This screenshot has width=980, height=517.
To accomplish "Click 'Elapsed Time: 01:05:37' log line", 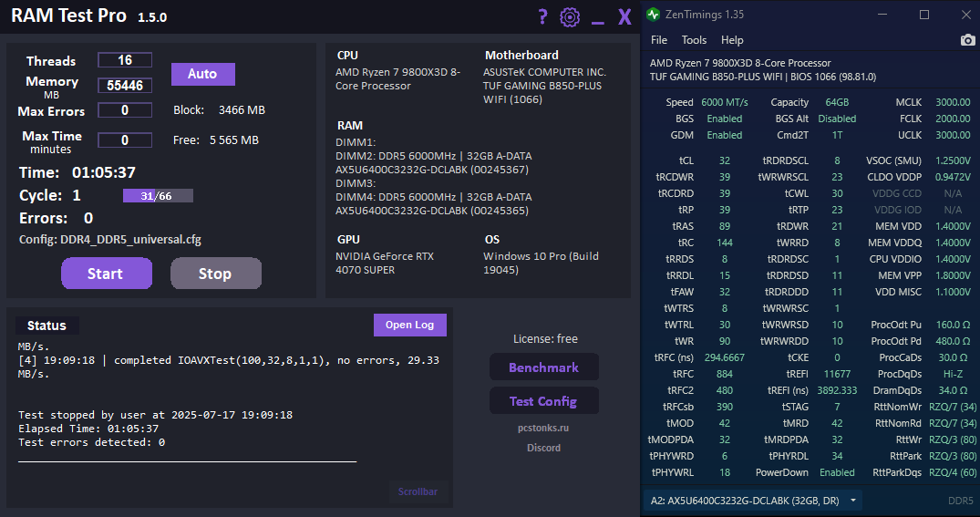I will [88, 429].
